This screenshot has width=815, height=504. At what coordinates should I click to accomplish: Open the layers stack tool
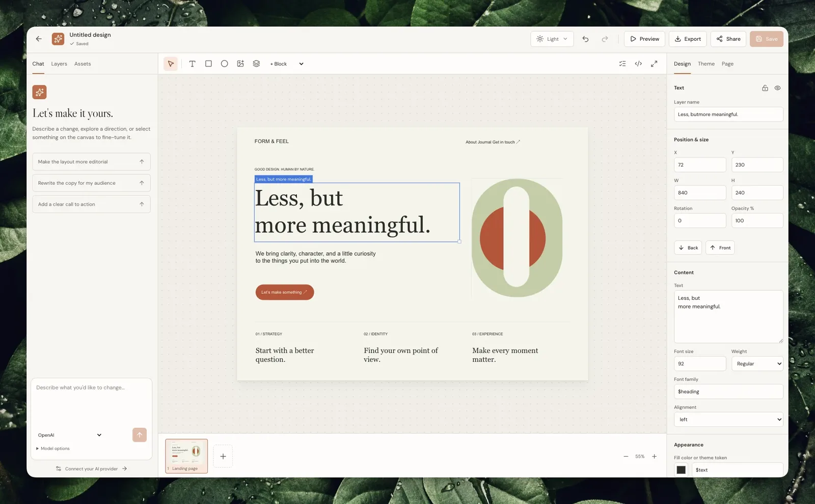[256, 64]
